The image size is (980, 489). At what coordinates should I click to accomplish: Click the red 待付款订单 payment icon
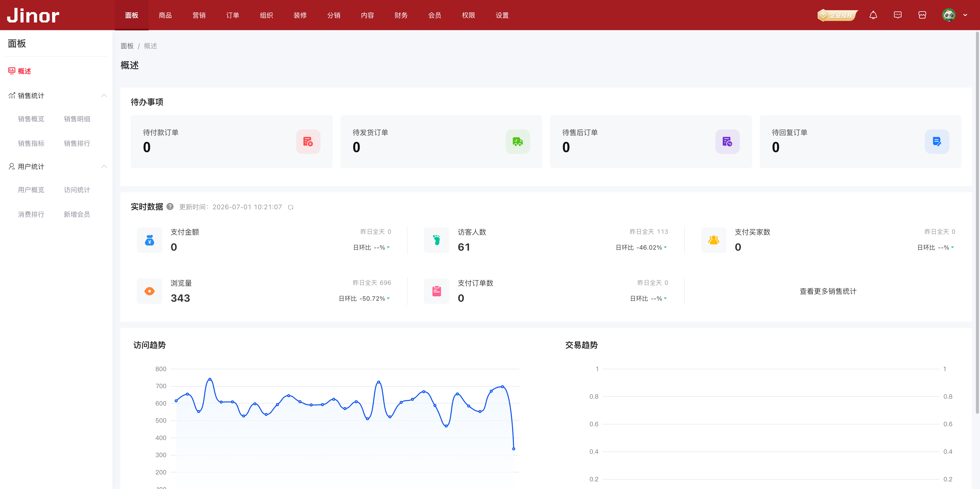[308, 142]
